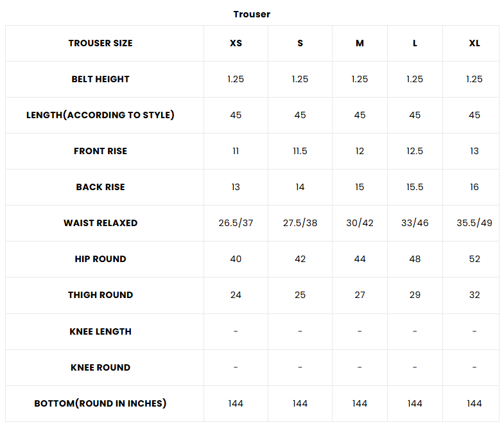Screen dimensions: 504x431
Task: Select the TROUSER SIZE header cell
Action: pyautogui.click(x=100, y=43)
